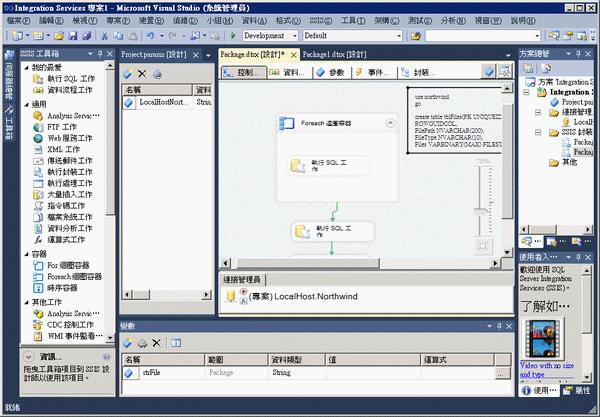The image size is (600, 417).
Task: Collapse Integration project node in Solution Explorer
Action: (x=527, y=93)
